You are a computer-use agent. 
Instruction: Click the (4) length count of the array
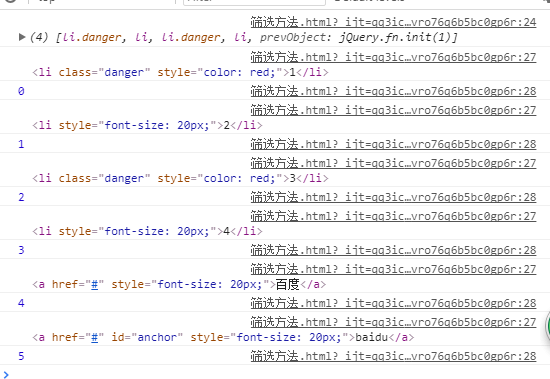point(39,37)
